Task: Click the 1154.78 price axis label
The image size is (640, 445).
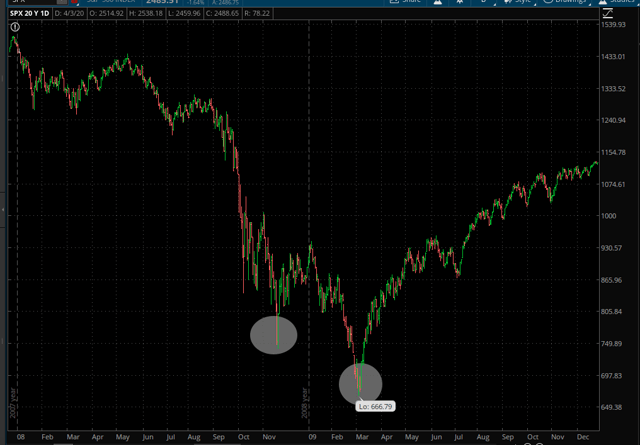Action: [x=613, y=152]
